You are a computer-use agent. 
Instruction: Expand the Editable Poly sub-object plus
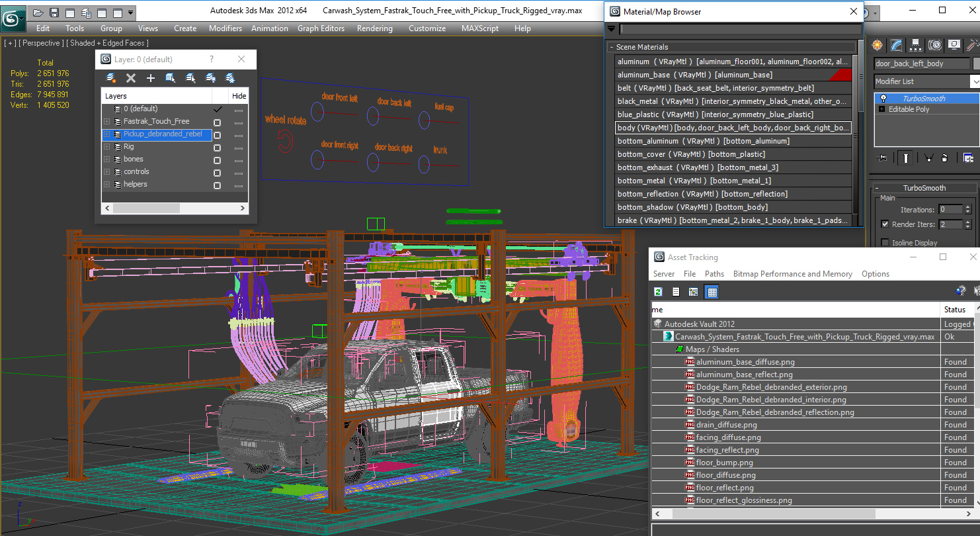[881, 109]
